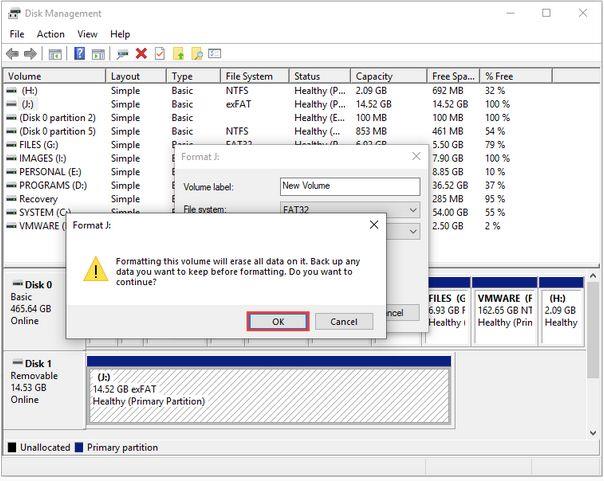The height and width of the screenshot is (481, 604).
Task: Close the Format J: warning dialog
Action: click(374, 225)
